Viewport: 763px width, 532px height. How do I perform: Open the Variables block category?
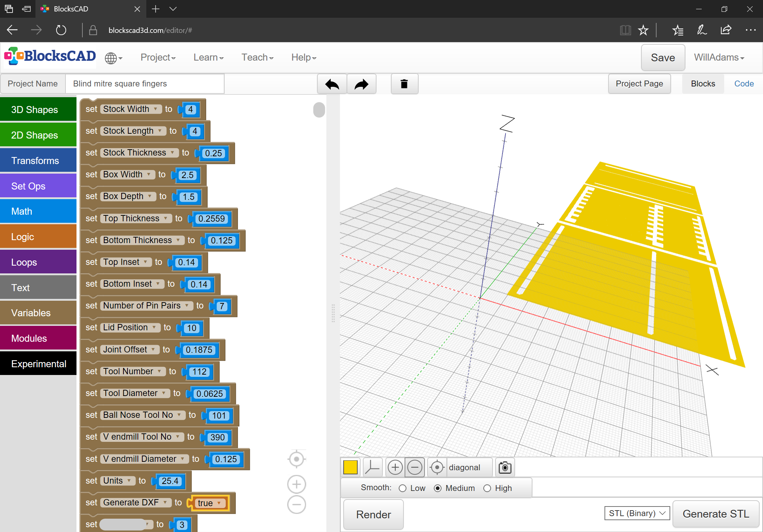[x=38, y=313]
